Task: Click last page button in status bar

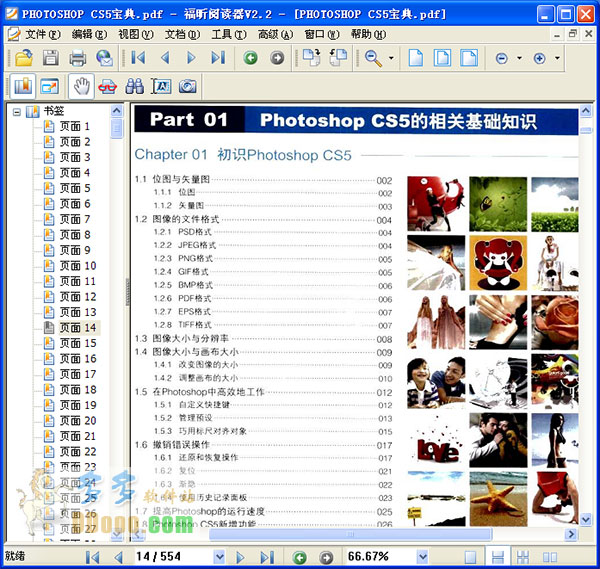Action: (x=267, y=557)
